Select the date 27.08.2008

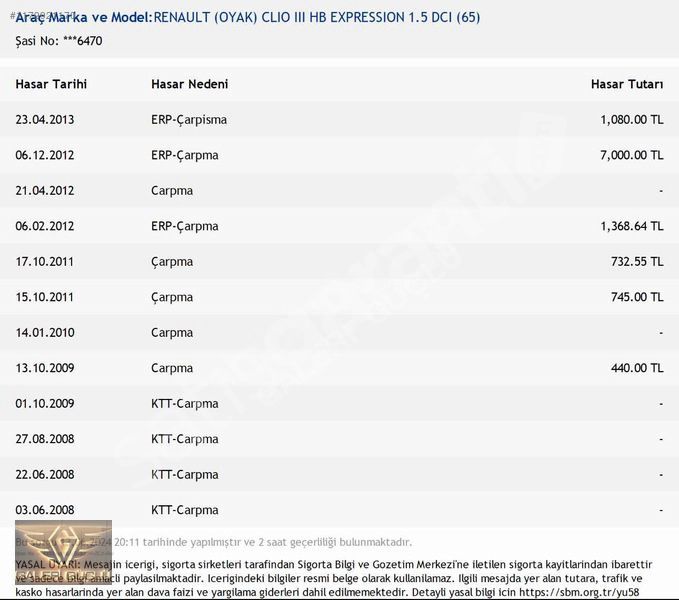[45, 439]
